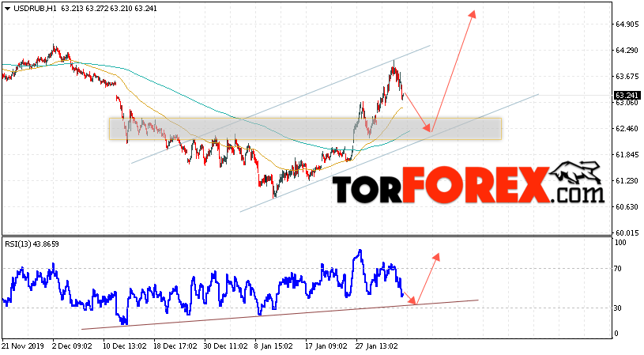This screenshot has width=644, height=355.
Task: Select the USDRUB,H1 symbol title text
Action: (36, 8)
